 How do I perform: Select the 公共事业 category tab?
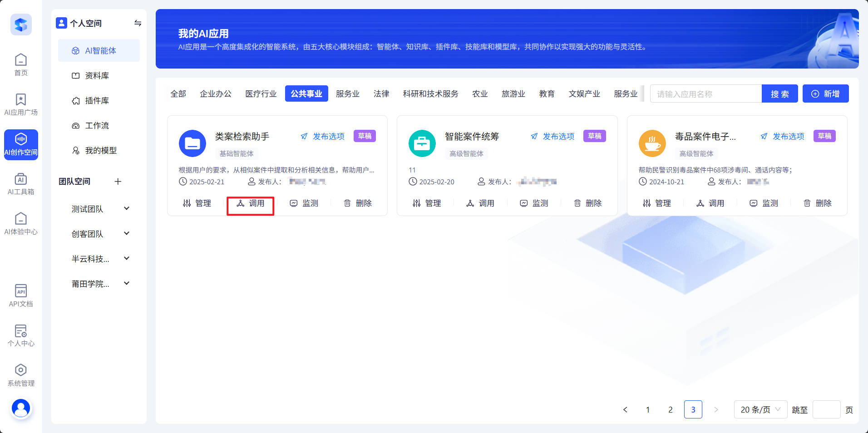(x=306, y=93)
